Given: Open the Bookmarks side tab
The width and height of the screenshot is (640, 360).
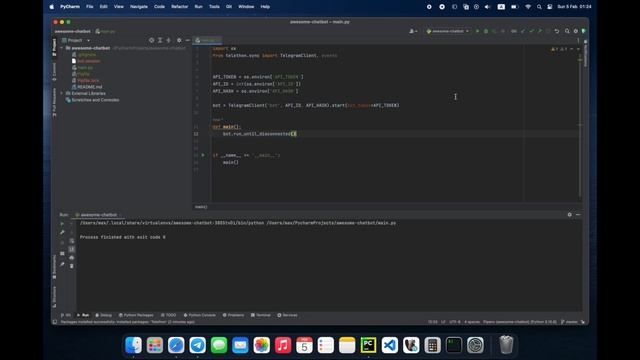Looking at the screenshot, I should [54, 267].
